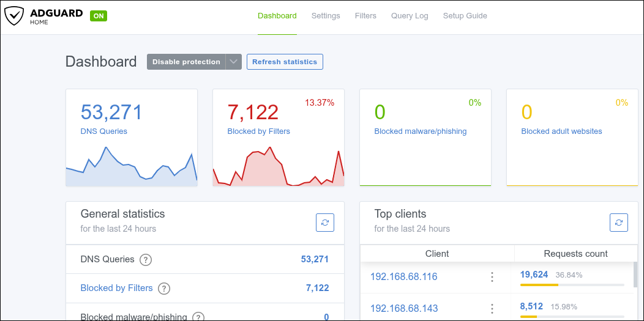Open the Dashboard tab
Image resolution: width=644 pixels, height=321 pixels.
277,16
